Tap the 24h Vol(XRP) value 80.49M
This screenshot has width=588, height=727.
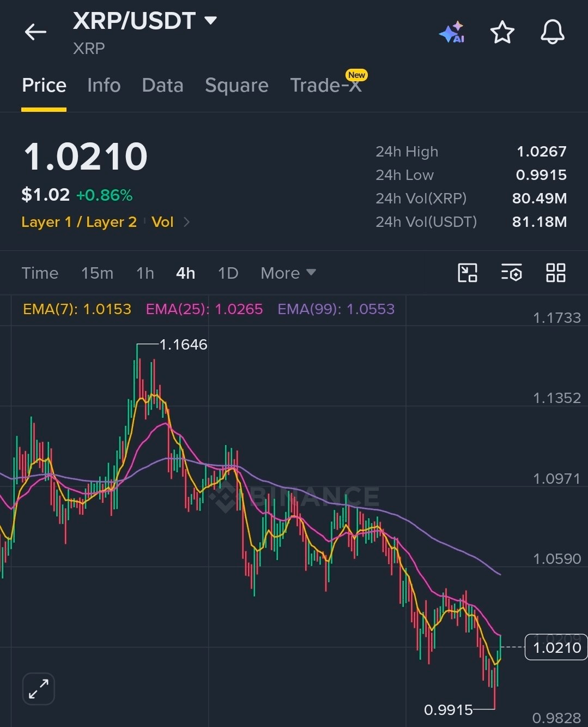[x=539, y=199]
